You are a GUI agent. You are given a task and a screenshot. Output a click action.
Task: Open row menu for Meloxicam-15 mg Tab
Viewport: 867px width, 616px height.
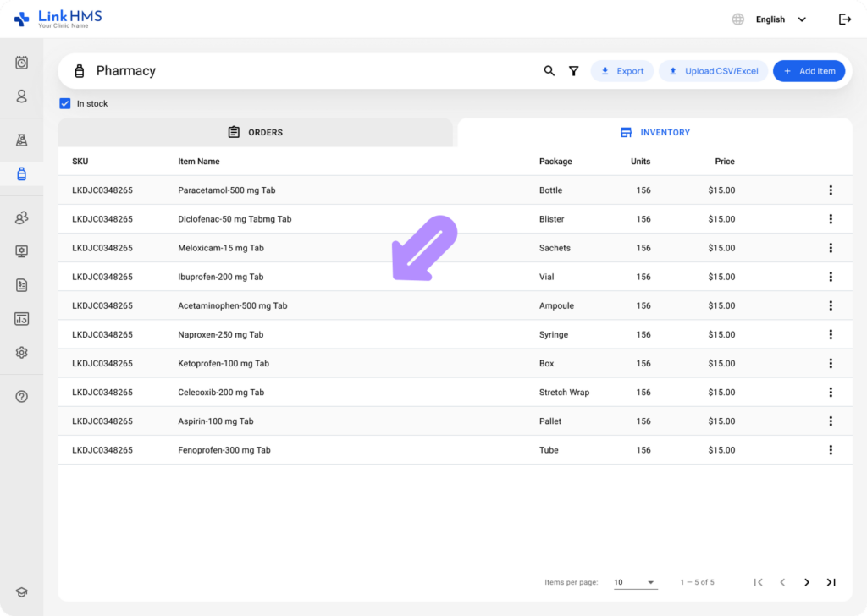831,248
